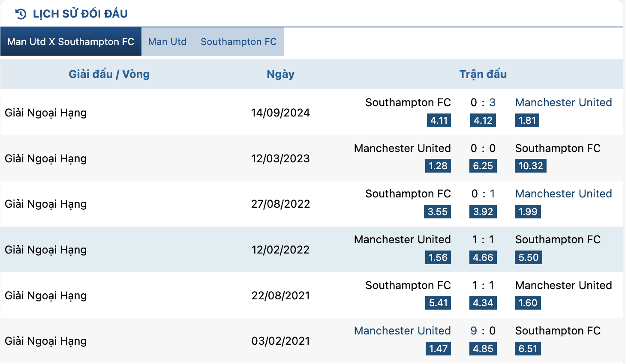This screenshot has height=364, width=625.
Task: Select the 10.32 odds badge
Action: click(x=531, y=166)
